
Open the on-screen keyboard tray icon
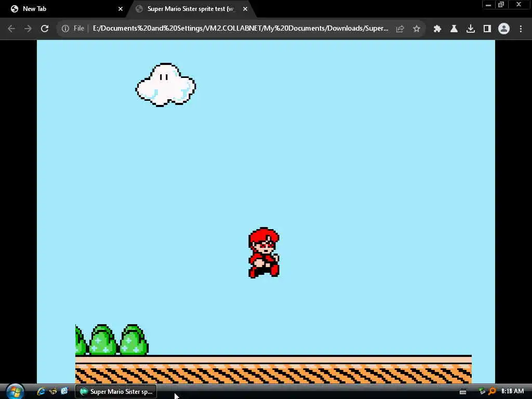coord(463,392)
